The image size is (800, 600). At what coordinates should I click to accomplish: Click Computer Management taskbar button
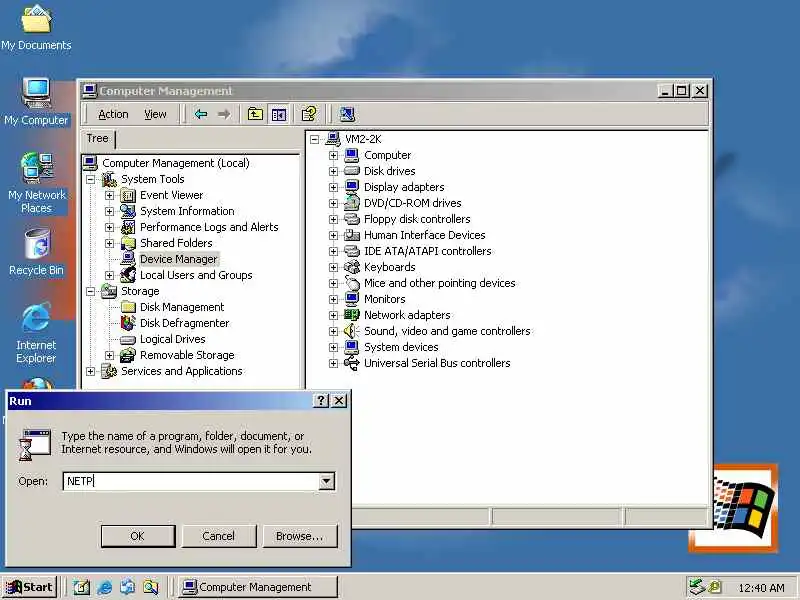tap(258, 587)
